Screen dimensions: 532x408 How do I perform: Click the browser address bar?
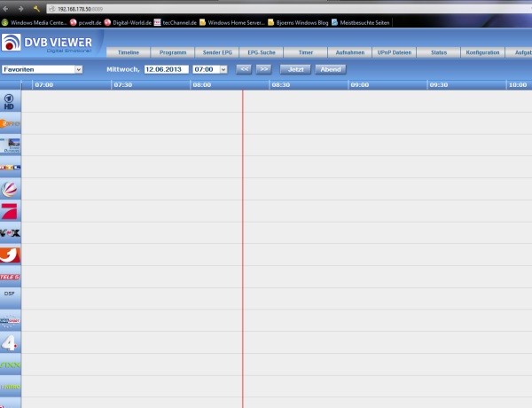click(288, 9)
